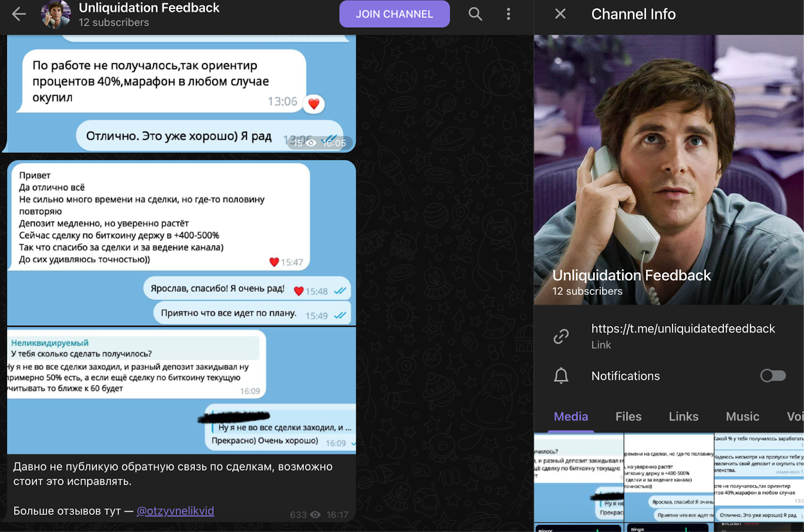Click the 'Channel Info' panel title

tap(633, 14)
